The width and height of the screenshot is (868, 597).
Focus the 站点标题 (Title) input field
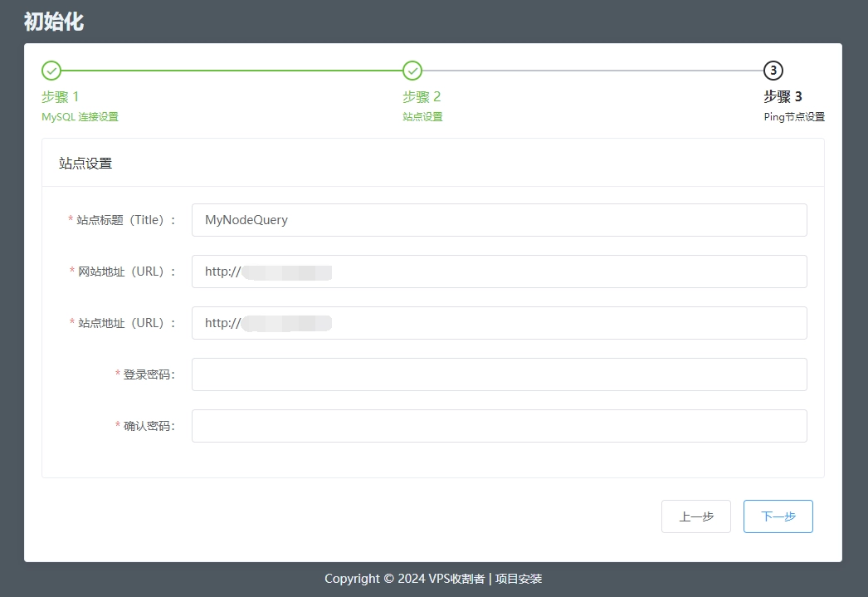coord(499,220)
